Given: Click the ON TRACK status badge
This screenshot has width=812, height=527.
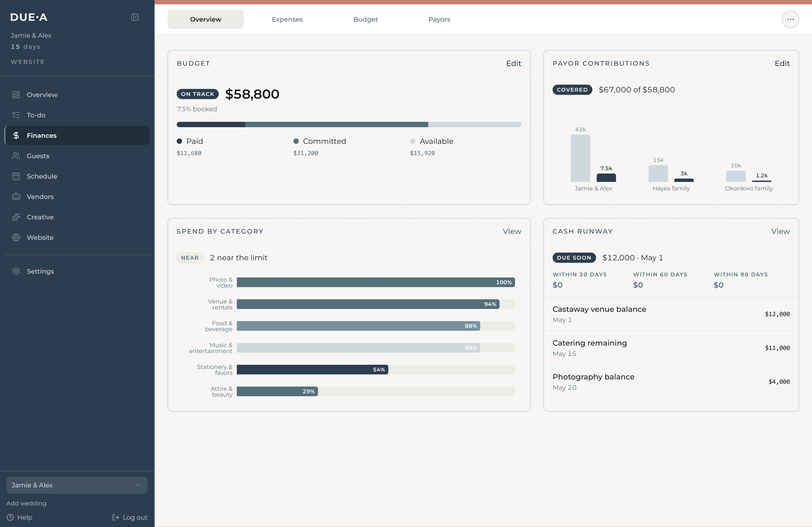Looking at the screenshot, I should [x=197, y=94].
